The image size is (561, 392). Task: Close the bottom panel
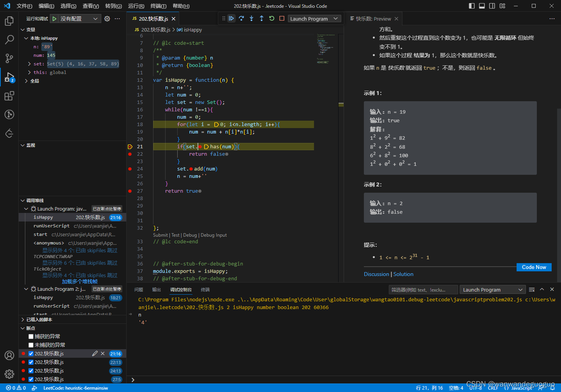(552, 289)
